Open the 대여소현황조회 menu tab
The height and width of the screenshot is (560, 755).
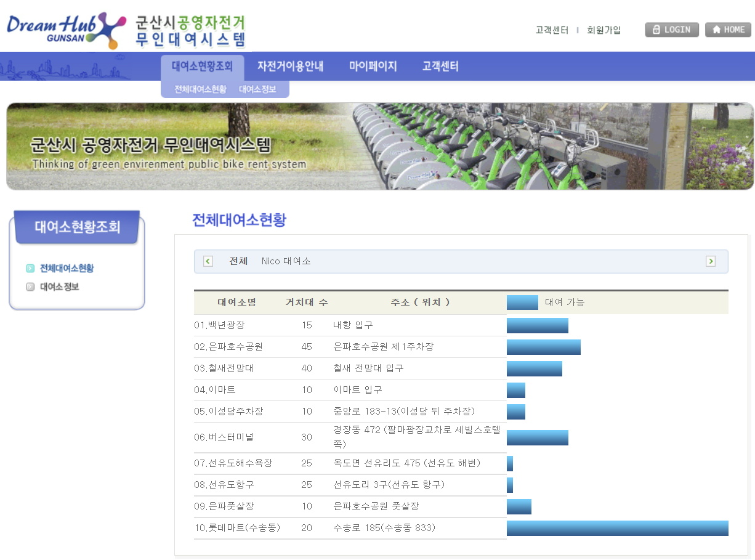click(x=203, y=66)
